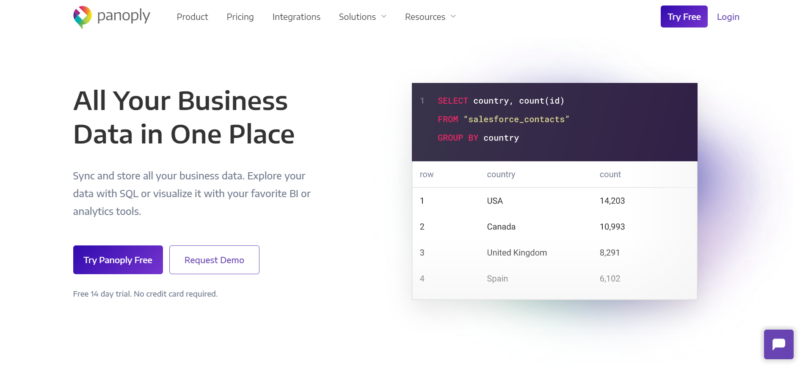Click the 'Sync and store' description paragraph
Image resolution: width=800 pixels, height=366 pixels.
coord(192,193)
